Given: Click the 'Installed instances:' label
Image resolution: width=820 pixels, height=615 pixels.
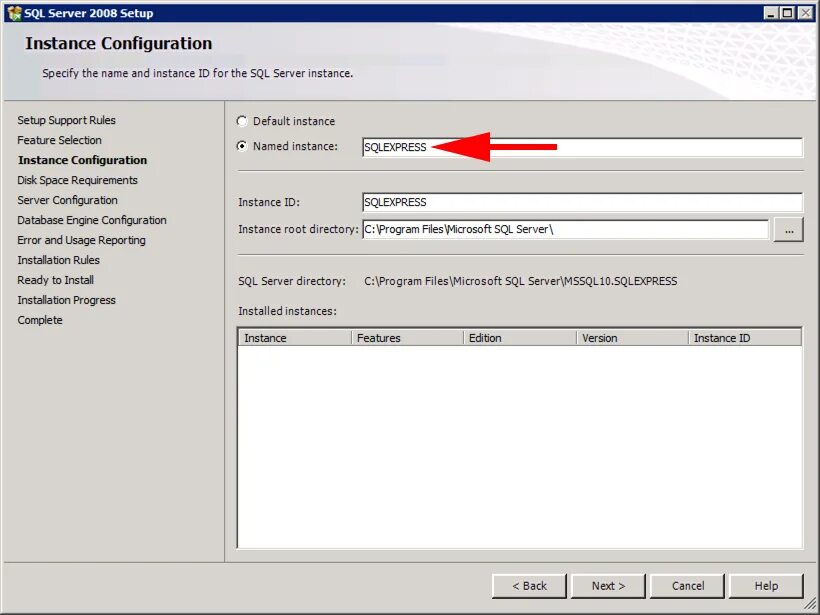Looking at the screenshot, I should tap(287, 311).
